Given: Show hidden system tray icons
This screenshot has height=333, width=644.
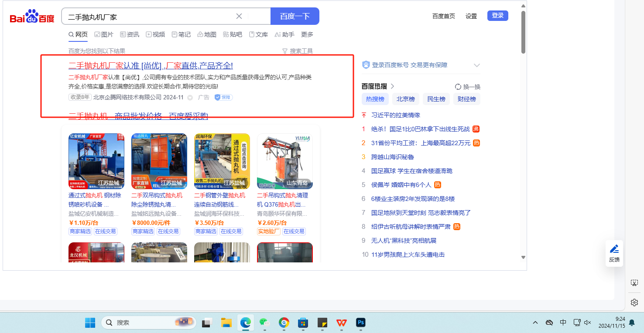Looking at the screenshot, I should tap(535, 323).
